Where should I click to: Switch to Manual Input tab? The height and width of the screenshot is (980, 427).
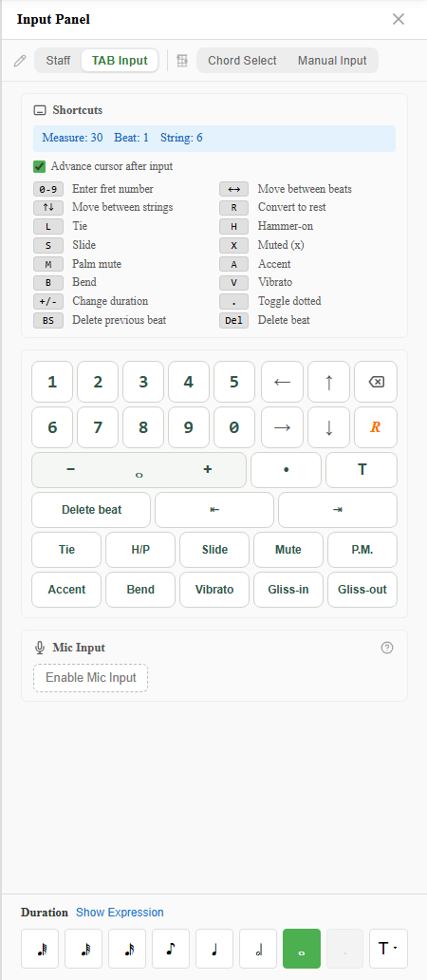[332, 61]
